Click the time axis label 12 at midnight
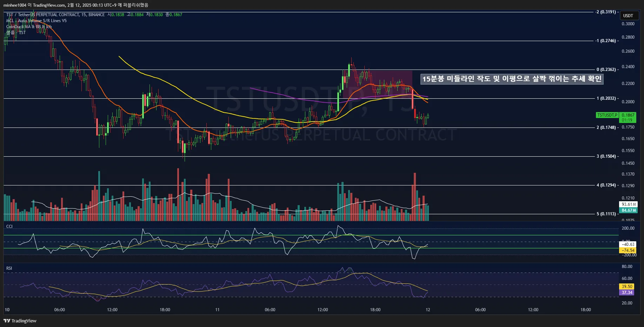644x327 pixels. [428, 310]
